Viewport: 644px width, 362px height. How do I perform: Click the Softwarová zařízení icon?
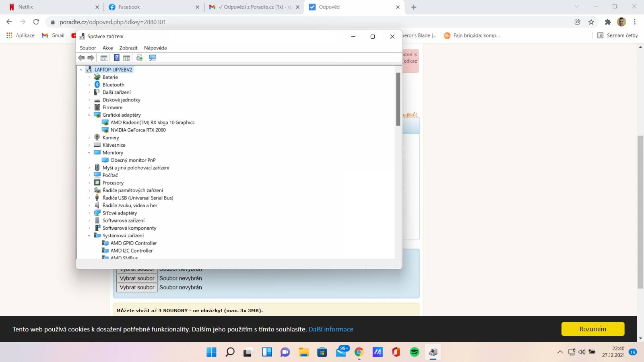tap(97, 220)
